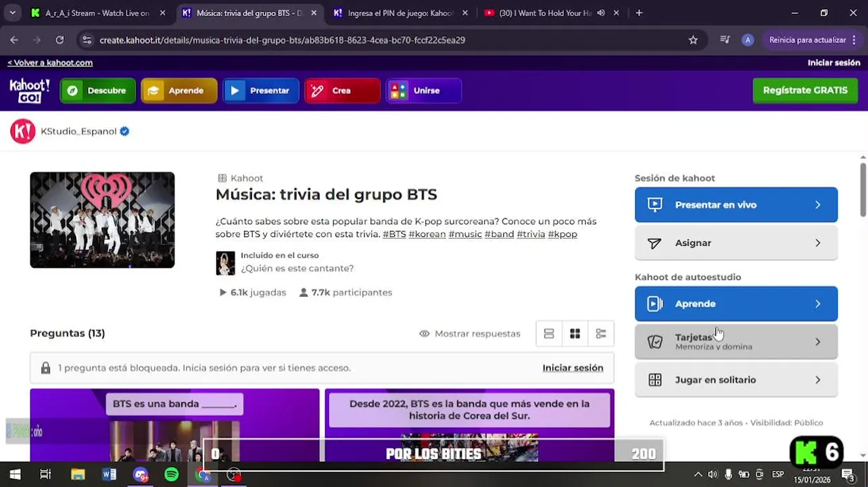View site information icon in address bar
The image size is (868, 487).
(87, 40)
